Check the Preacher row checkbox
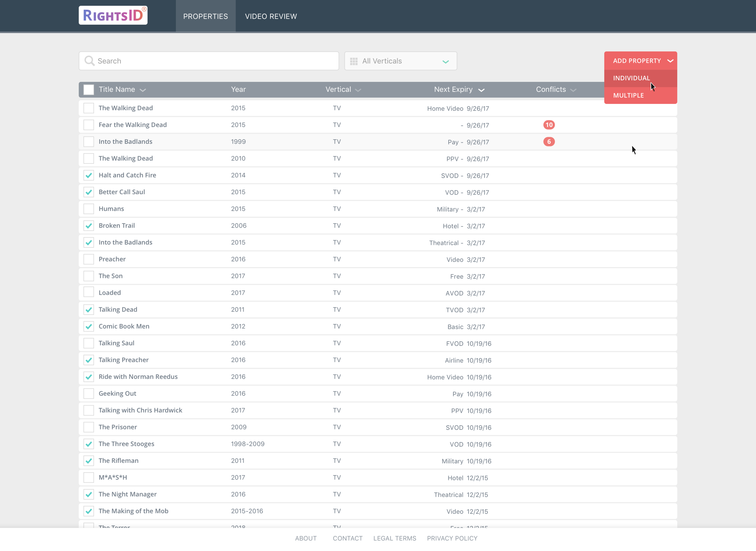This screenshot has width=756, height=551. pyautogui.click(x=88, y=259)
